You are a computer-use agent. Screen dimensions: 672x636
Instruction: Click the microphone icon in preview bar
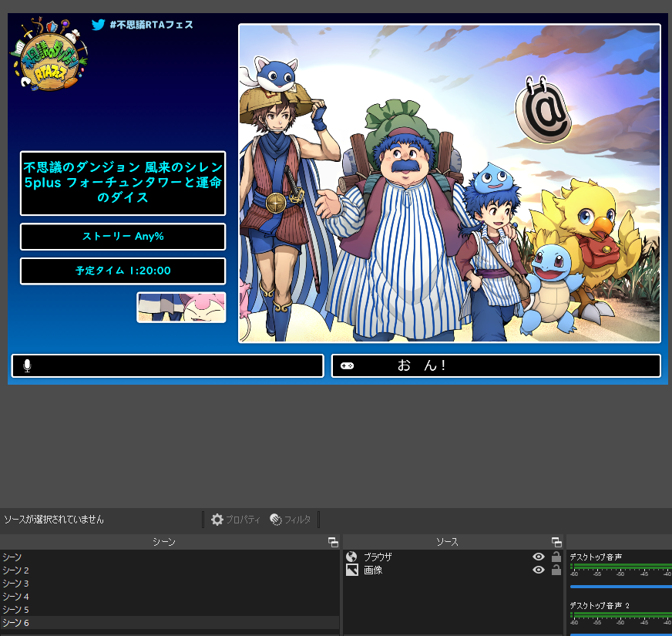27,366
